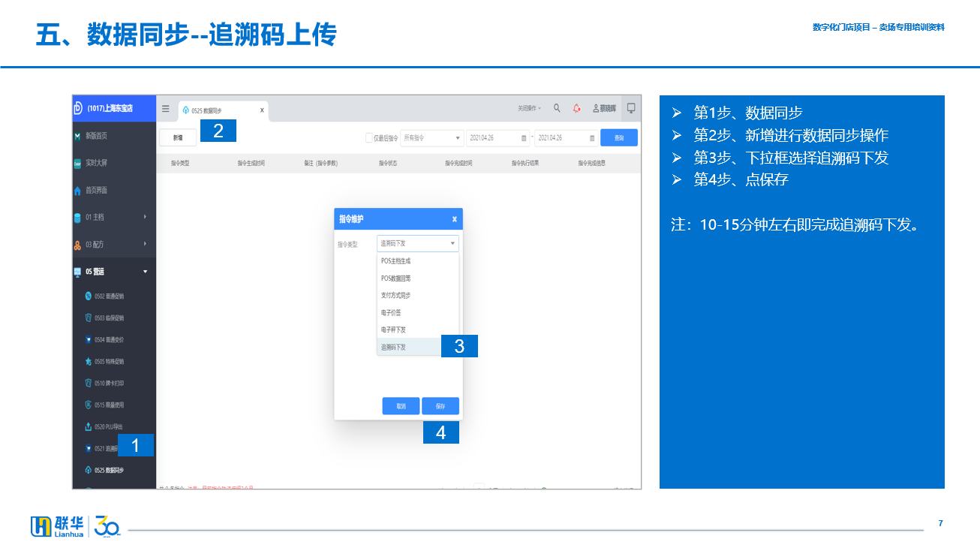Click the cloud icon on 0525 数据同步 tab
This screenshot has width=980, height=551.
(x=186, y=110)
